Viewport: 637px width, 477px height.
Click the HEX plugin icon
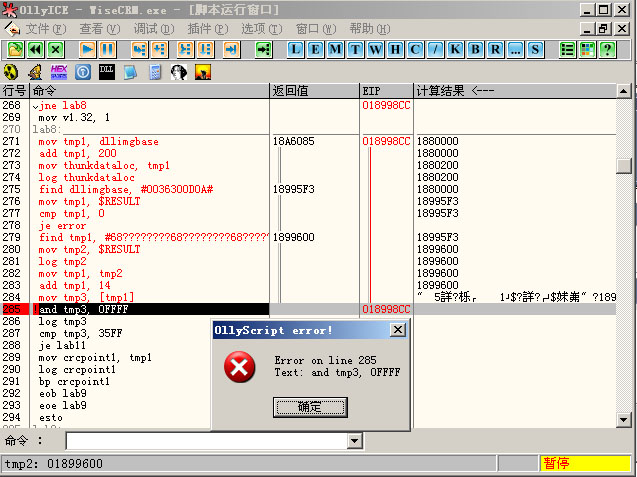(x=59, y=72)
